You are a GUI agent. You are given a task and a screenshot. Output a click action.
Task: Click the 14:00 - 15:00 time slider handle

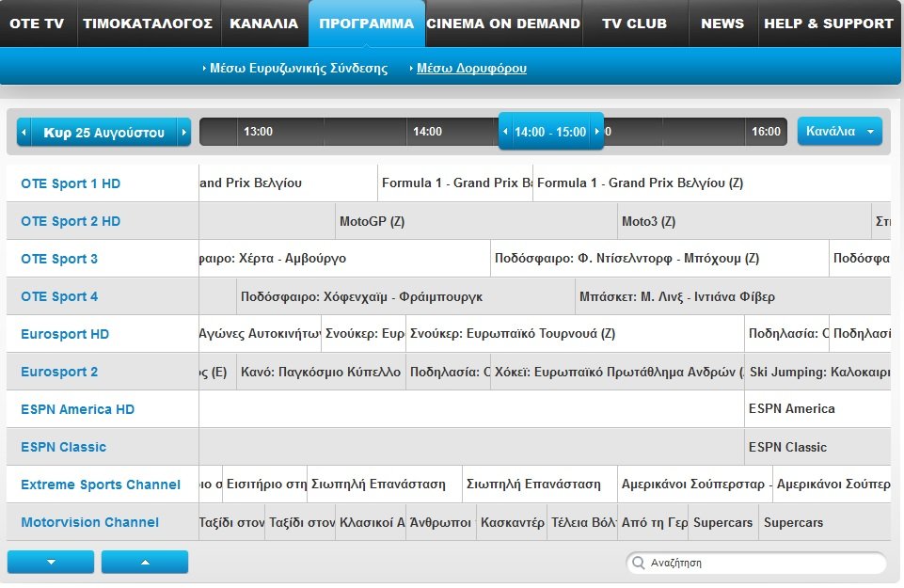550,132
